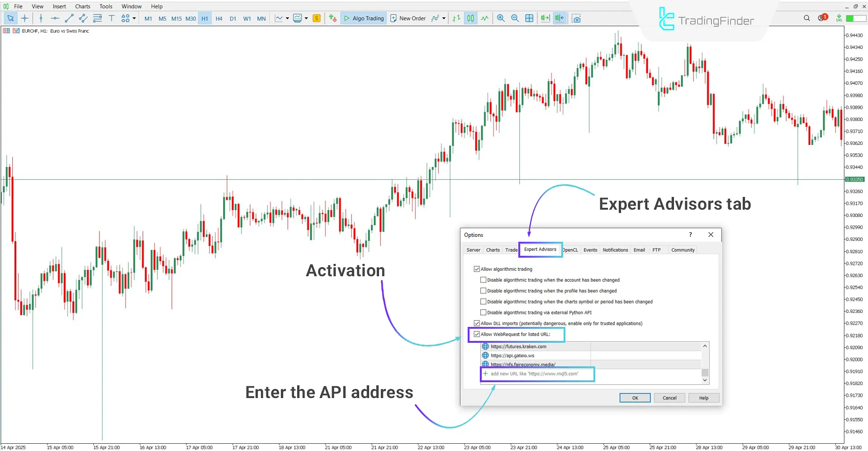Choose the text label tool
Screen dimensions: 868x451
[x=111, y=19]
